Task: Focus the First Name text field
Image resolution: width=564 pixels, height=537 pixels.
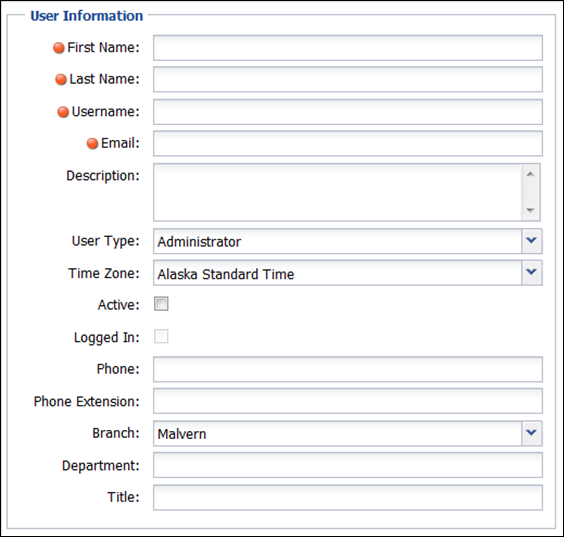Action: pyautogui.click(x=348, y=48)
